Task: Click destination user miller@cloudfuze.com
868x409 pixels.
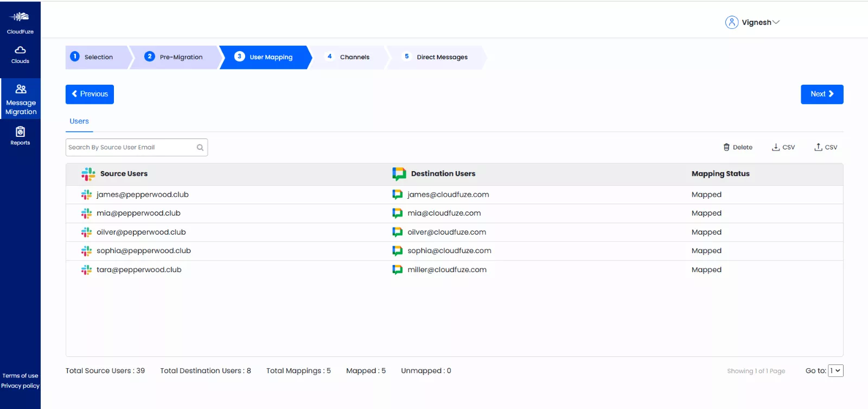Action: pos(447,270)
